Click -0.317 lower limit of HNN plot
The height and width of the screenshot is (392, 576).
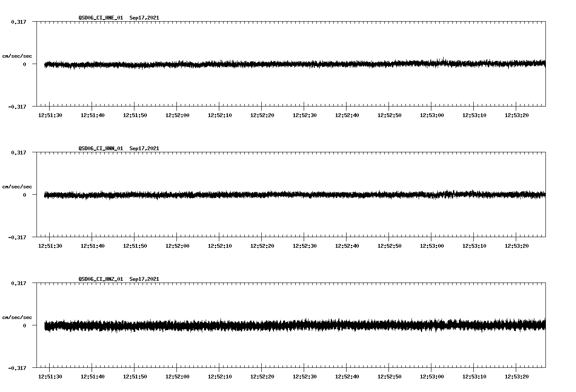coord(17,237)
